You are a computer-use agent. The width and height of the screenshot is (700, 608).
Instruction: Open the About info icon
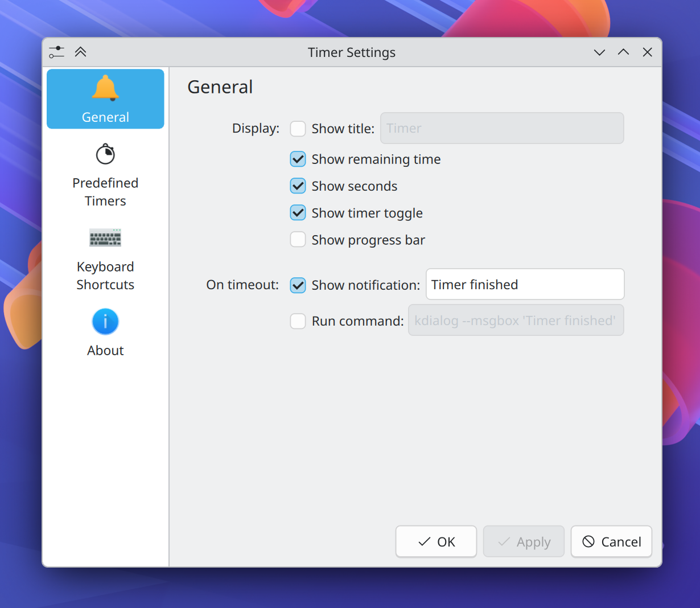[x=105, y=321]
